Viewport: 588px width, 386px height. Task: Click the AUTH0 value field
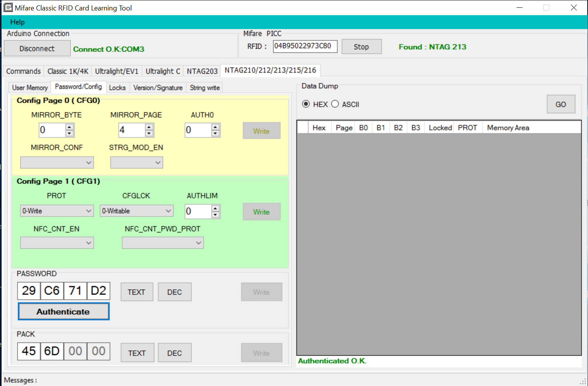pyautogui.click(x=198, y=130)
